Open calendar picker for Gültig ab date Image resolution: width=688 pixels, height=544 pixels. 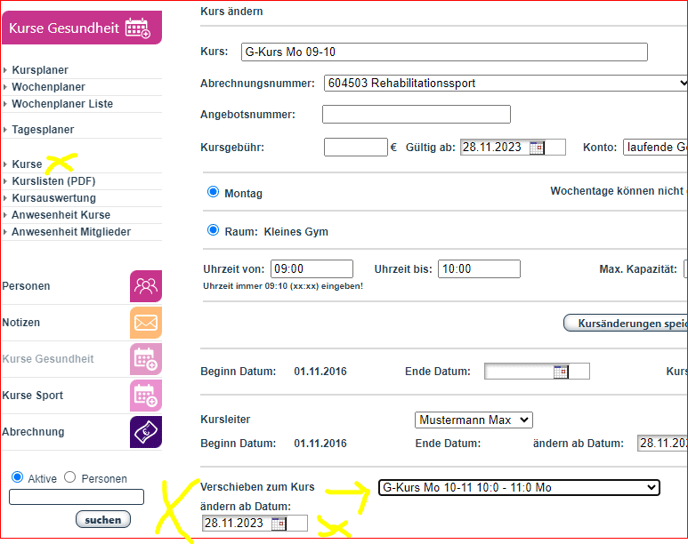tap(537, 148)
